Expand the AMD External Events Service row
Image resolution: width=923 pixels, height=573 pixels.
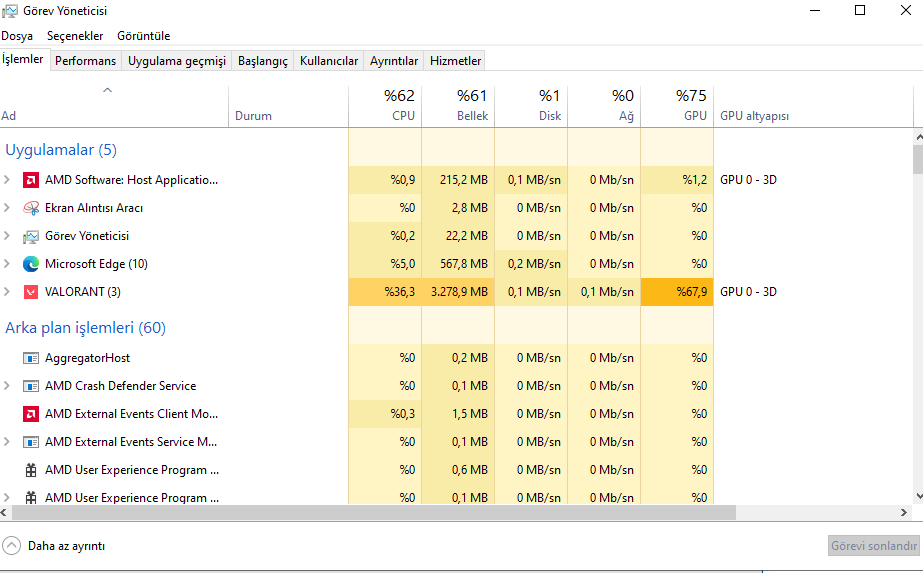coord(7,441)
